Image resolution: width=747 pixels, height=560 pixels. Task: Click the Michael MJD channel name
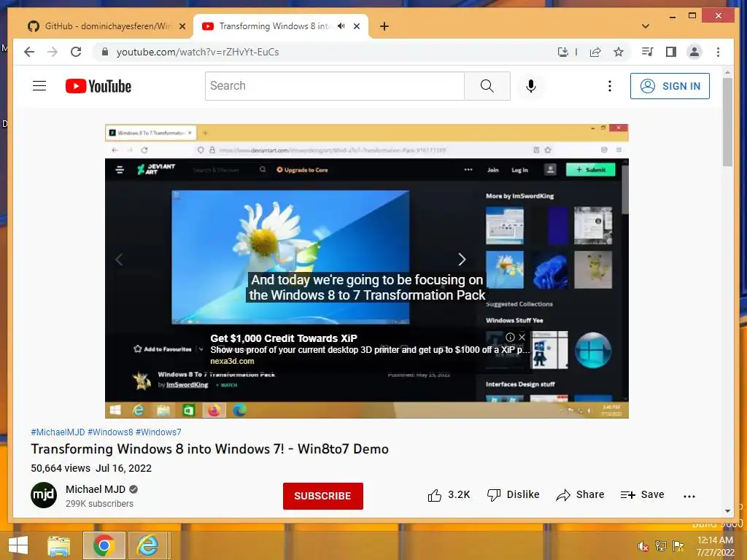tap(96, 489)
